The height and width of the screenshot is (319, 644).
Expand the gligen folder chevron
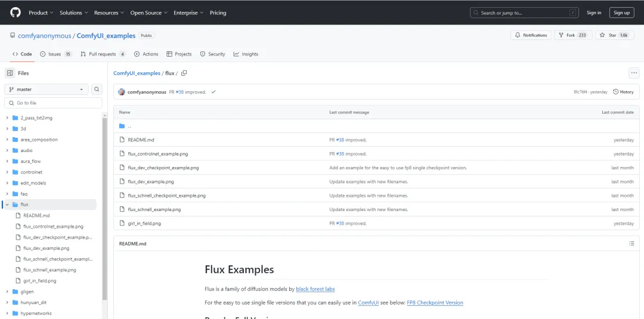coord(7,292)
